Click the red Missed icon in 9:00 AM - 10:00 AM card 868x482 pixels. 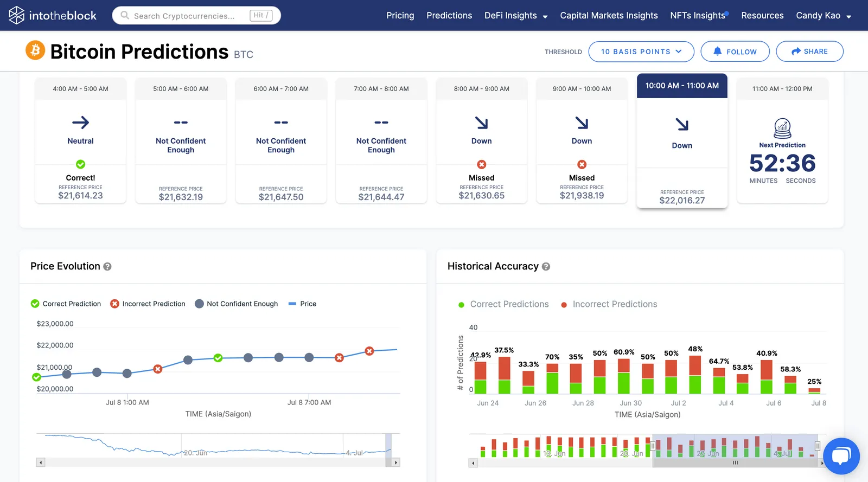coord(582,164)
